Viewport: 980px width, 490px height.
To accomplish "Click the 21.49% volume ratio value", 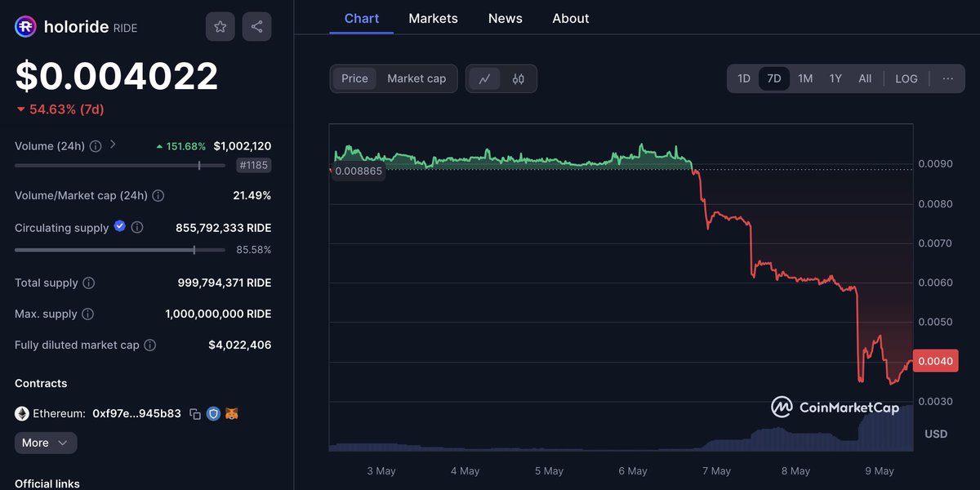I will point(252,196).
